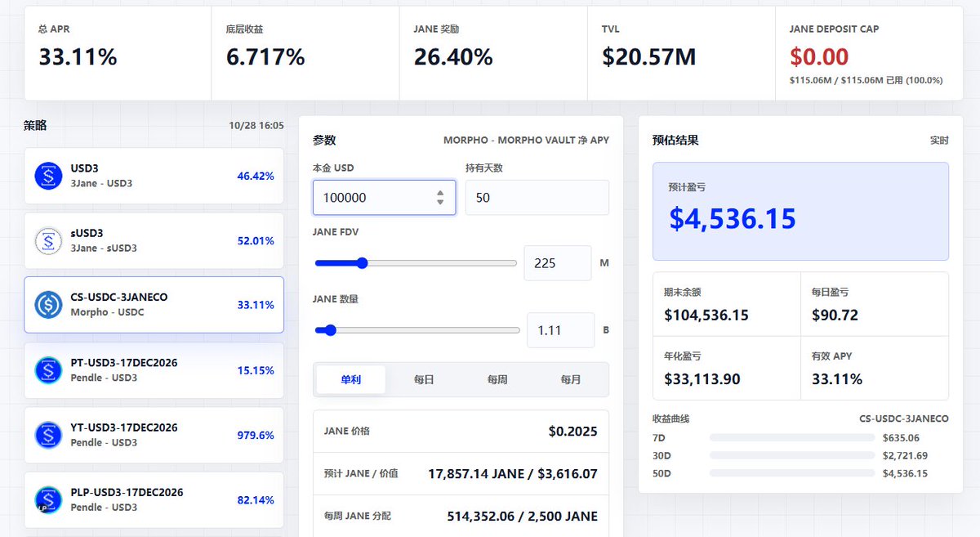Click the 实时 label in 预估结果

pos(939,141)
